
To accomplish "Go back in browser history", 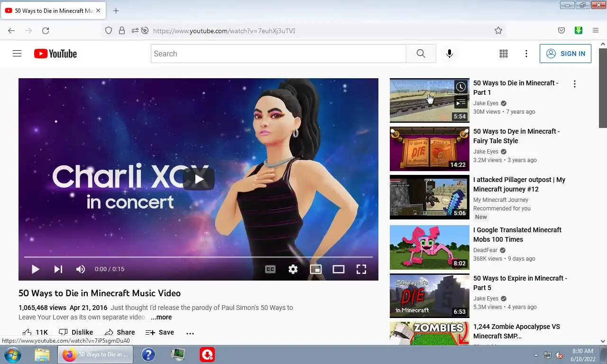I will click(11, 31).
